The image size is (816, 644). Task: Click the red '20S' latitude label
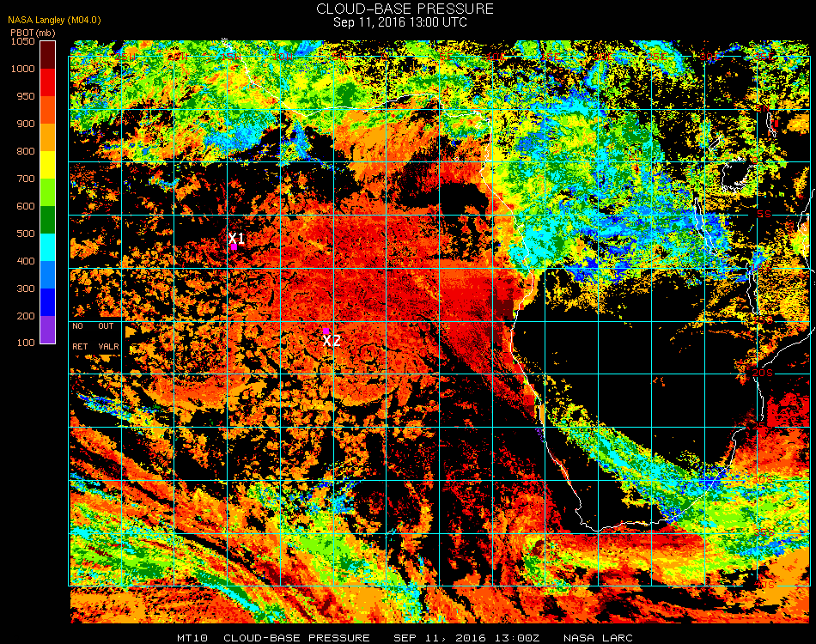coord(763,373)
